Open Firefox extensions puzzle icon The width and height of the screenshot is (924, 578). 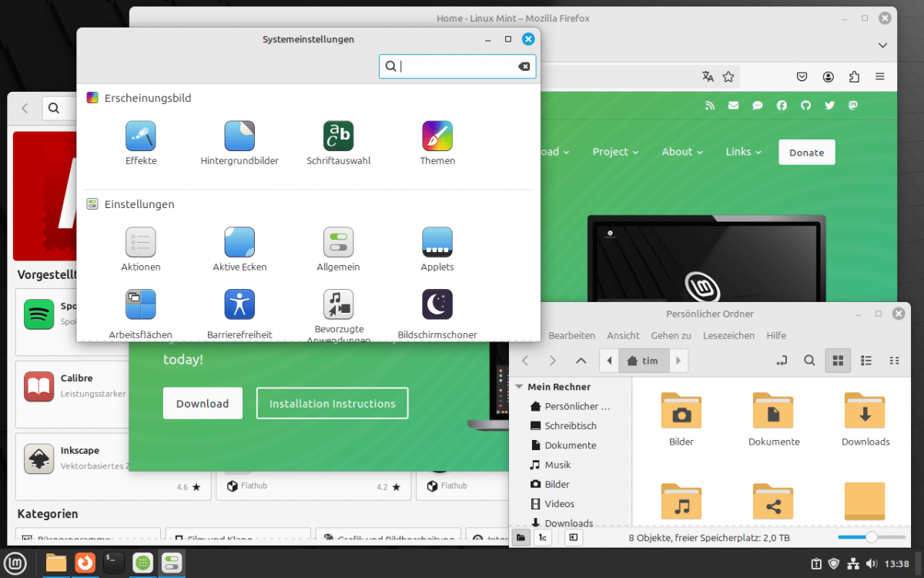854,76
